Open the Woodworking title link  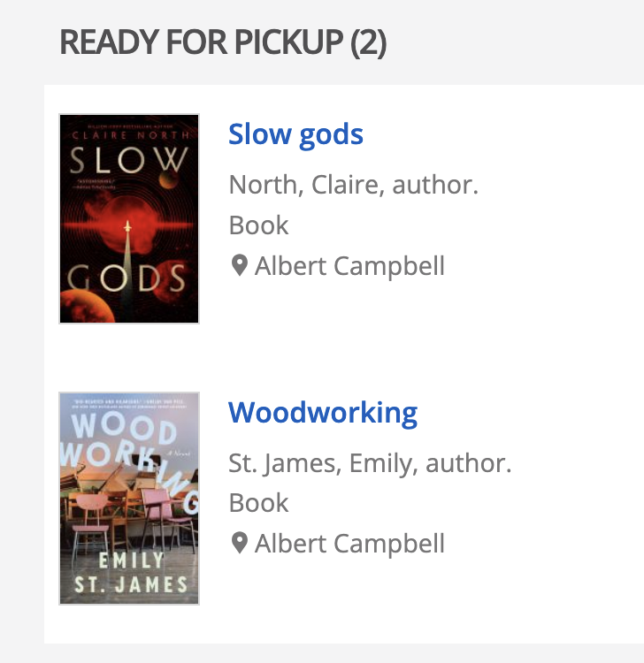point(323,412)
